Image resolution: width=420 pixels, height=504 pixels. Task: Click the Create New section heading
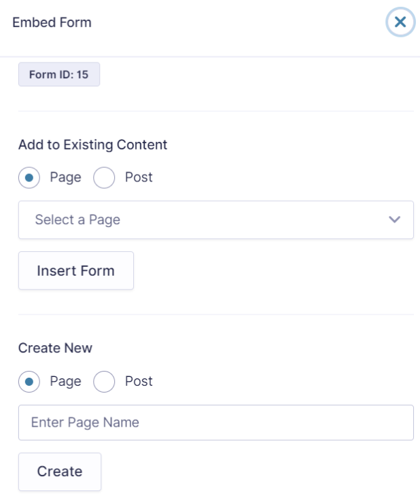(x=55, y=348)
